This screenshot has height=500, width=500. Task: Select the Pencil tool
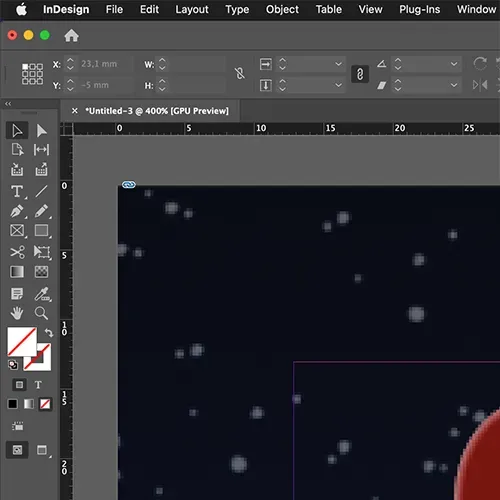41,211
